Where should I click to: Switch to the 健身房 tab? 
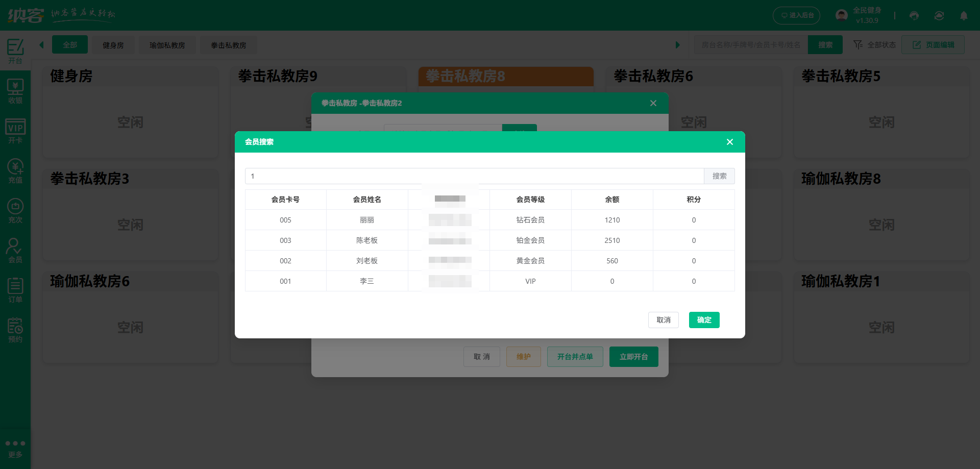[x=113, y=45]
